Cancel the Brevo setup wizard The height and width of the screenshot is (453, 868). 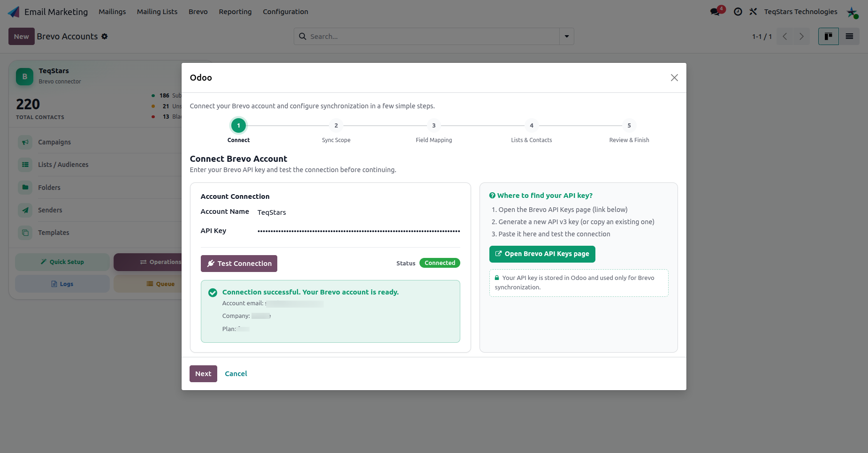pyautogui.click(x=236, y=374)
